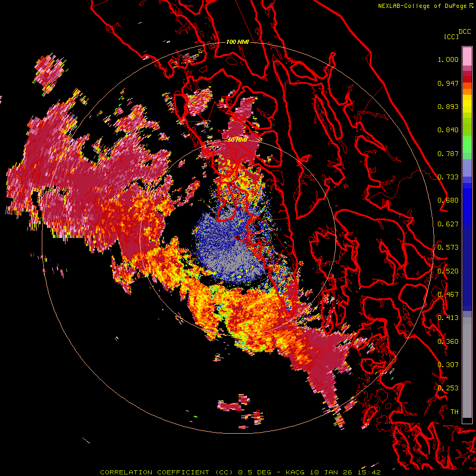
Task: Click the 0.360 scale value
Action: [x=448, y=342]
